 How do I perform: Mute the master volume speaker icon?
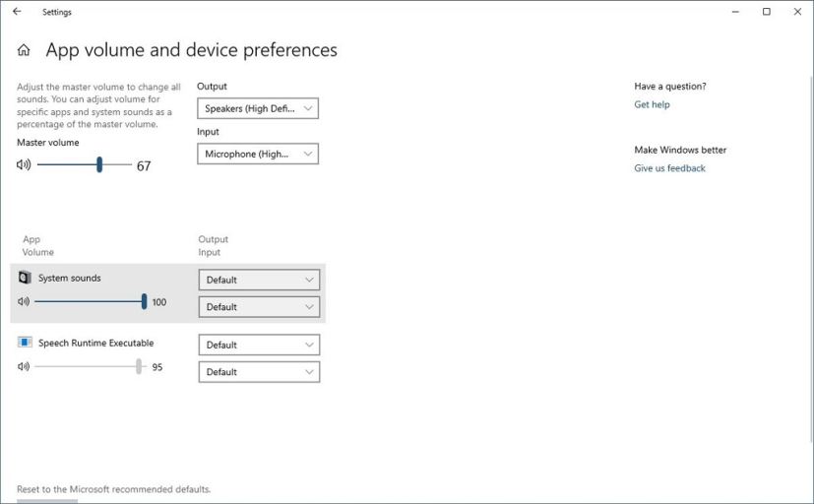tap(24, 165)
